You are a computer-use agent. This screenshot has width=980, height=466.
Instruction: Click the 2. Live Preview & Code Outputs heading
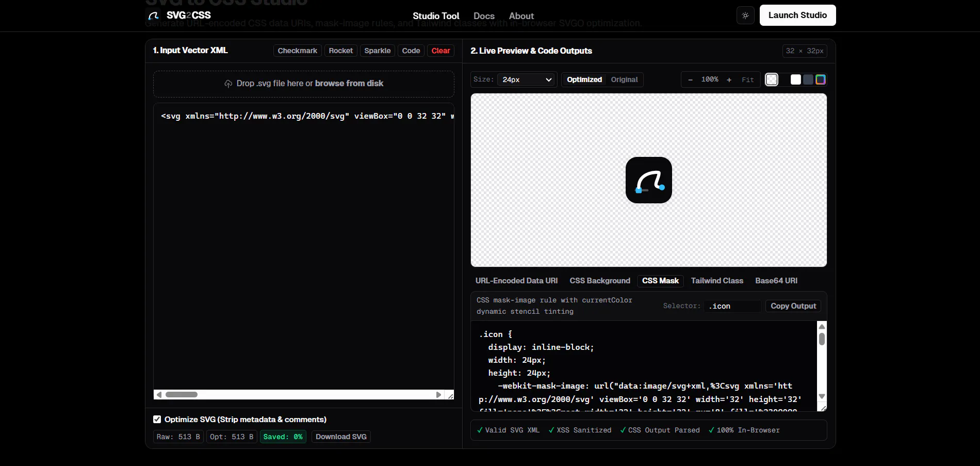(531, 51)
